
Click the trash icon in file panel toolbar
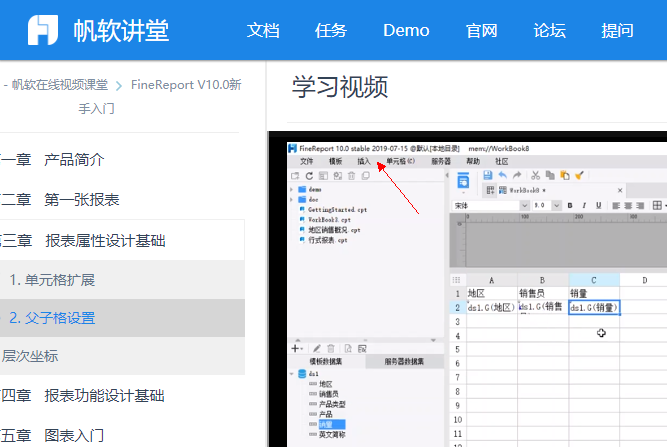[351, 176]
